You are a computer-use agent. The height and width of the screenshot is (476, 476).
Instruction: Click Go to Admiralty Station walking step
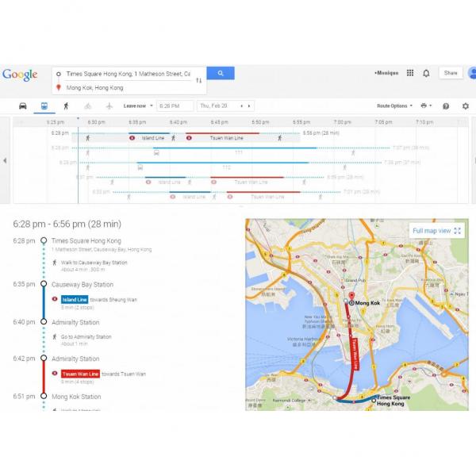click(86, 336)
